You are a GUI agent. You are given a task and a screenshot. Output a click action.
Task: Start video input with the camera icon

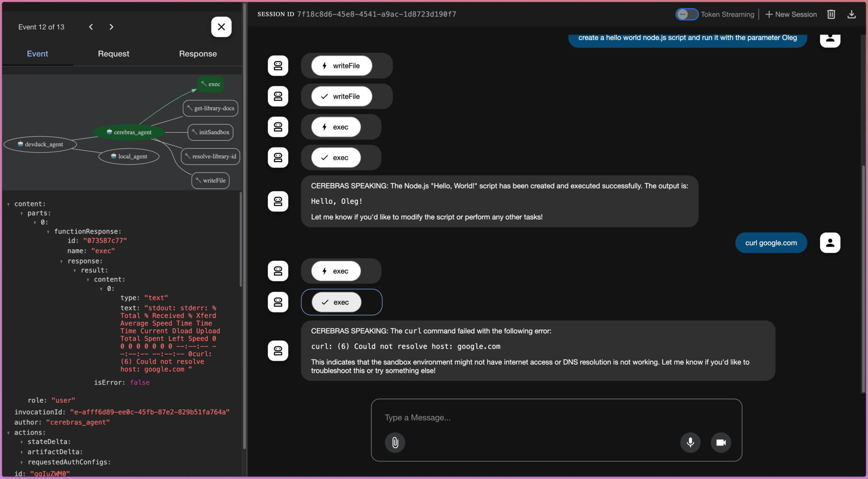pos(721,442)
